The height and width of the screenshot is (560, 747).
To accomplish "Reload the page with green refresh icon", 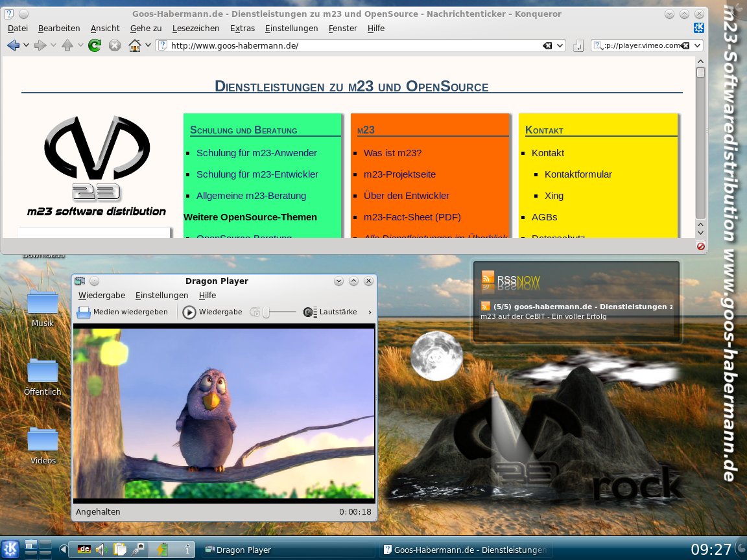I will pyautogui.click(x=95, y=45).
